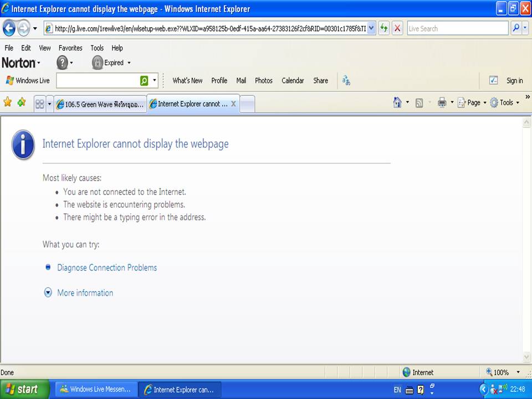Image resolution: width=532 pixels, height=399 pixels.
Task: Open the Help menu
Action: click(117, 48)
